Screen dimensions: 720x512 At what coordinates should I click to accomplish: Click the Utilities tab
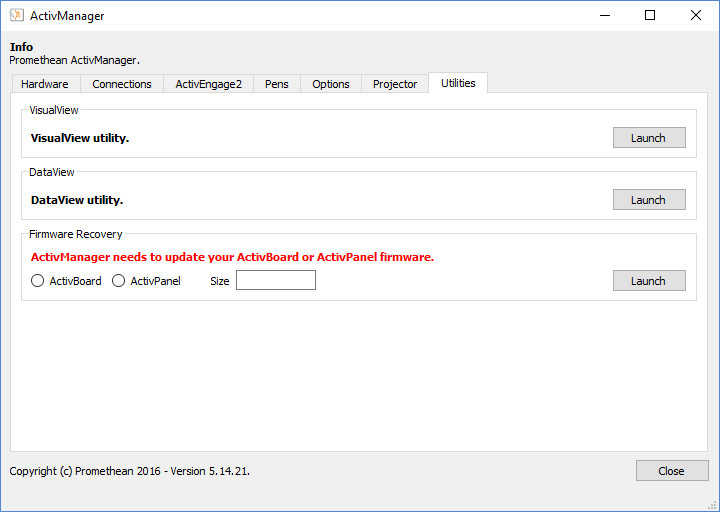click(x=458, y=83)
